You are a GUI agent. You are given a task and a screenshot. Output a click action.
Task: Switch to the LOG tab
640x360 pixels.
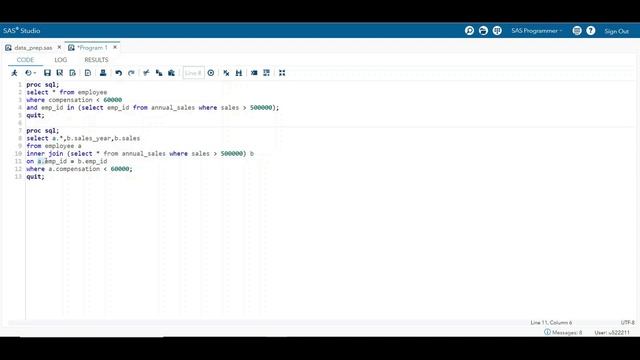pos(61,60)
